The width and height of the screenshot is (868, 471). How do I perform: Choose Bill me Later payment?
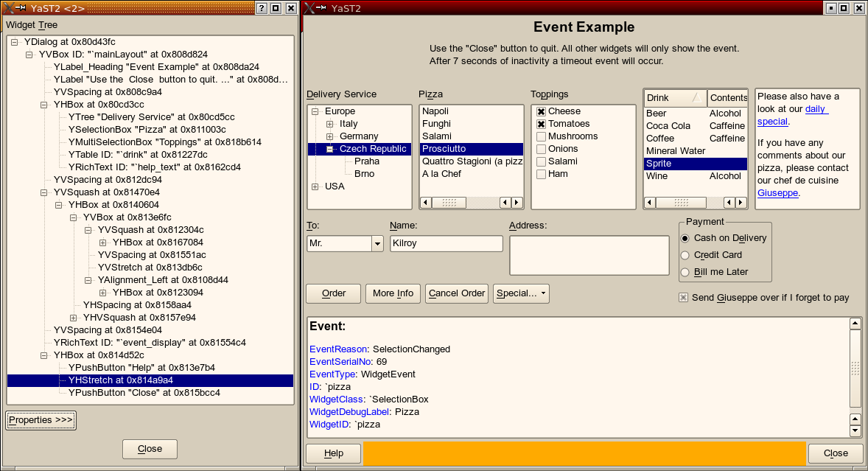685,272
